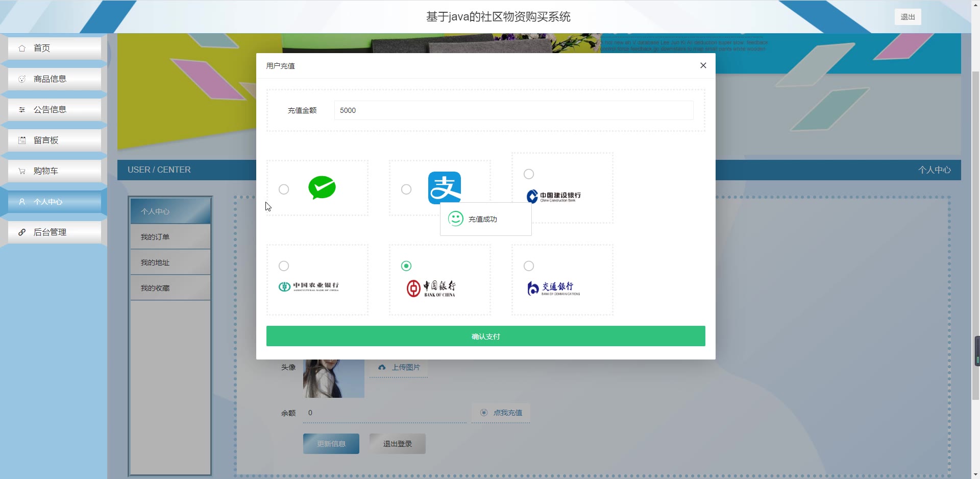Click the Bank of Communications logo

(x=554, y=289)
